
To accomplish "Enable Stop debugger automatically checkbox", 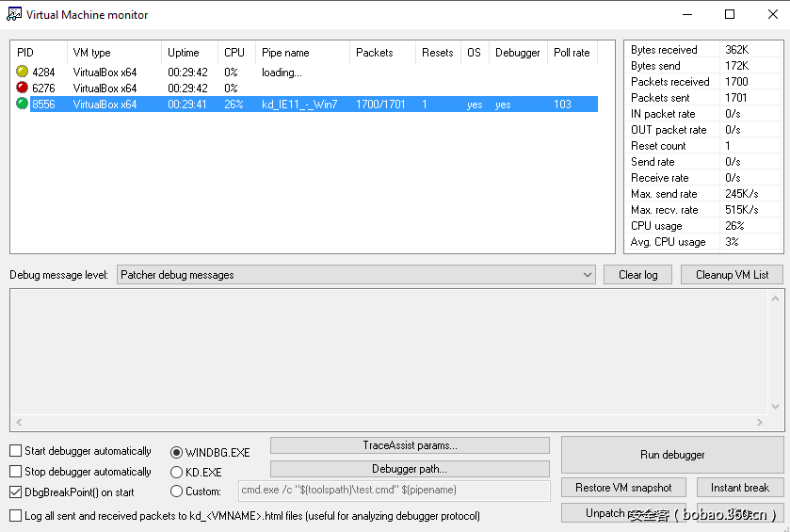I will click(16, 472).
